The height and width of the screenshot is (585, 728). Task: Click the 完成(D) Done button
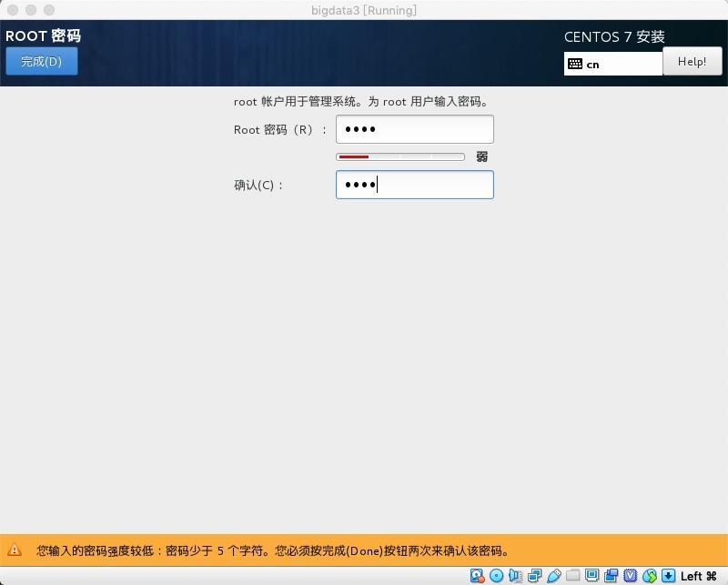click(x=41, y=61)
